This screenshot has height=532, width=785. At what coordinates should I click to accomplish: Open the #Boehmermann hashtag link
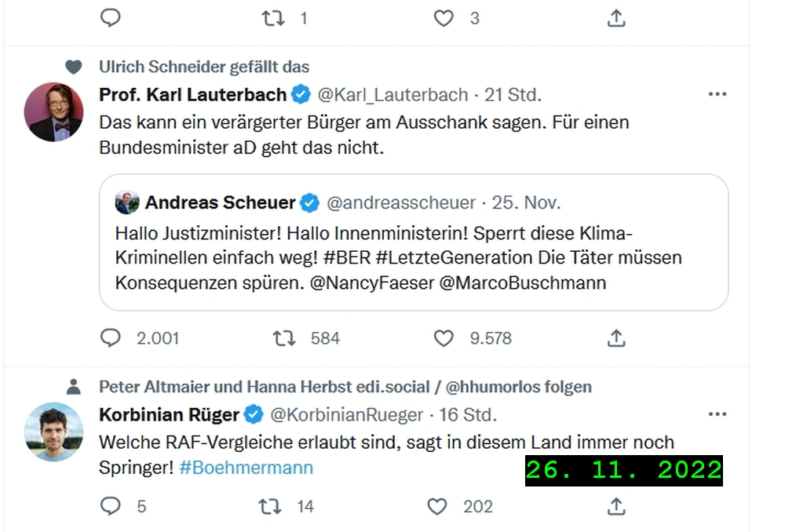[246, 468]
